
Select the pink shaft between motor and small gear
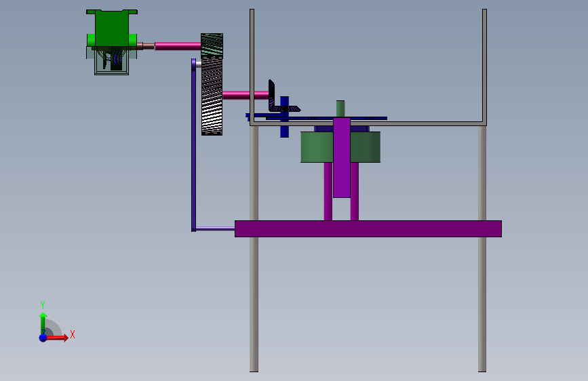click(178, 46)
